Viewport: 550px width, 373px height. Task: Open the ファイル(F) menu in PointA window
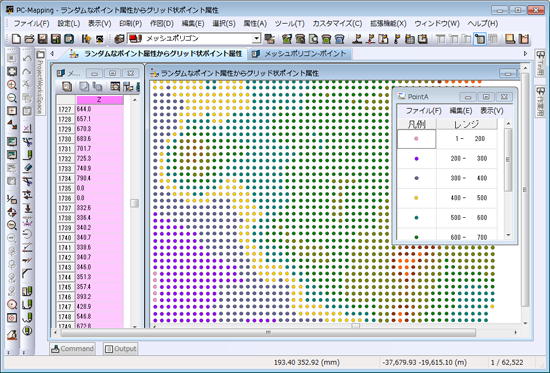click(x=423, y=111)
